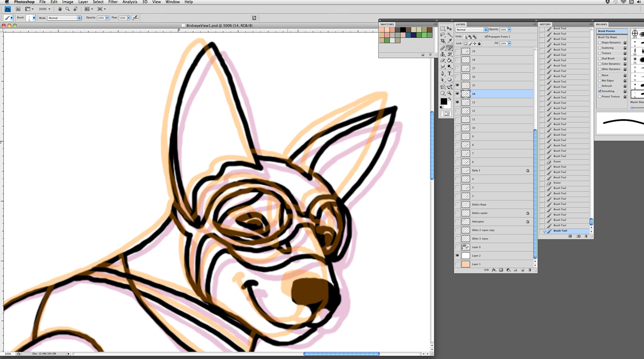Viewport: 644px width, 359px height.
Task: Hide layer 15 visibility eye
Action: 457,85
